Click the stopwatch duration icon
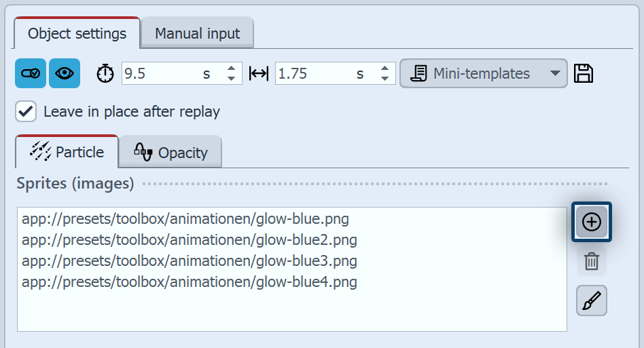The height and width of the screenshot is (348, 644). 105,73
